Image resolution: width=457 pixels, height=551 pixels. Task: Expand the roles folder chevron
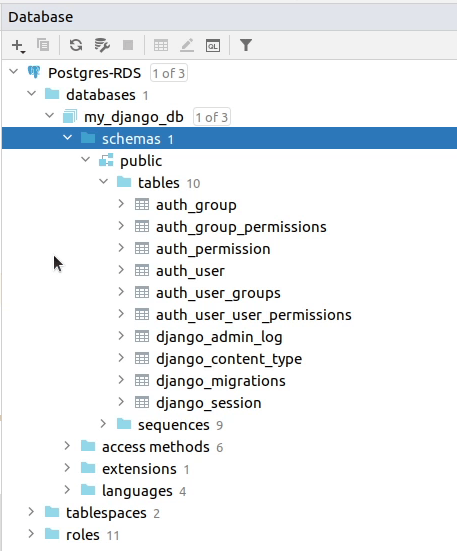pos(31,534)
